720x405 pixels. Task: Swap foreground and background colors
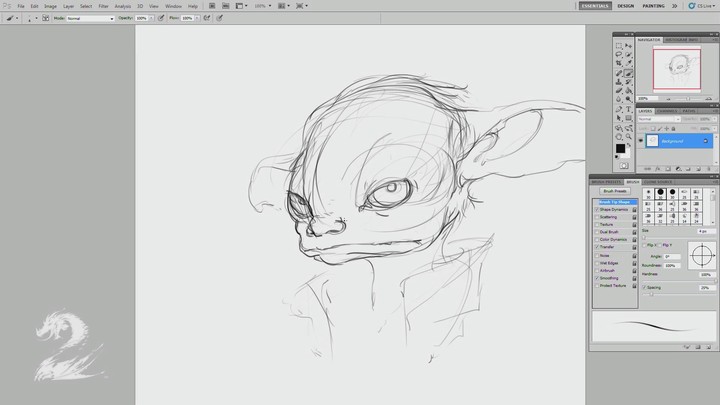click(x=629, y=146)
